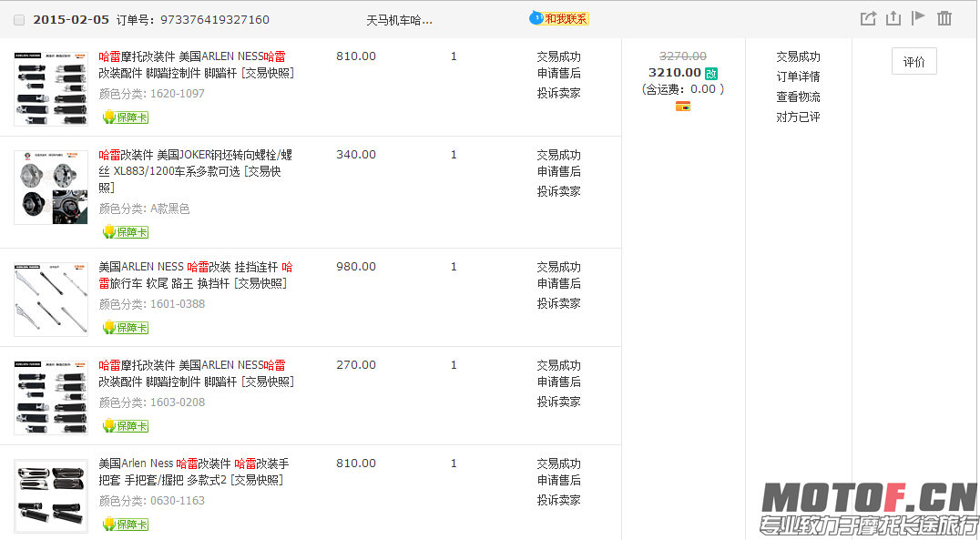Viewport: 980px width, 540px height.
Task: Click the upload arrow icon in header
Action: [x=893, y=18]
